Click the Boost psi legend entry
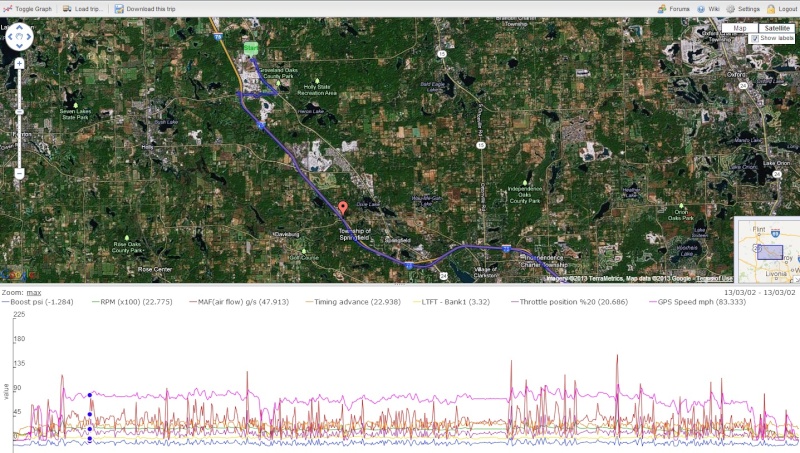This screenshot has height=453, width=800. click(x=38, y=302)
